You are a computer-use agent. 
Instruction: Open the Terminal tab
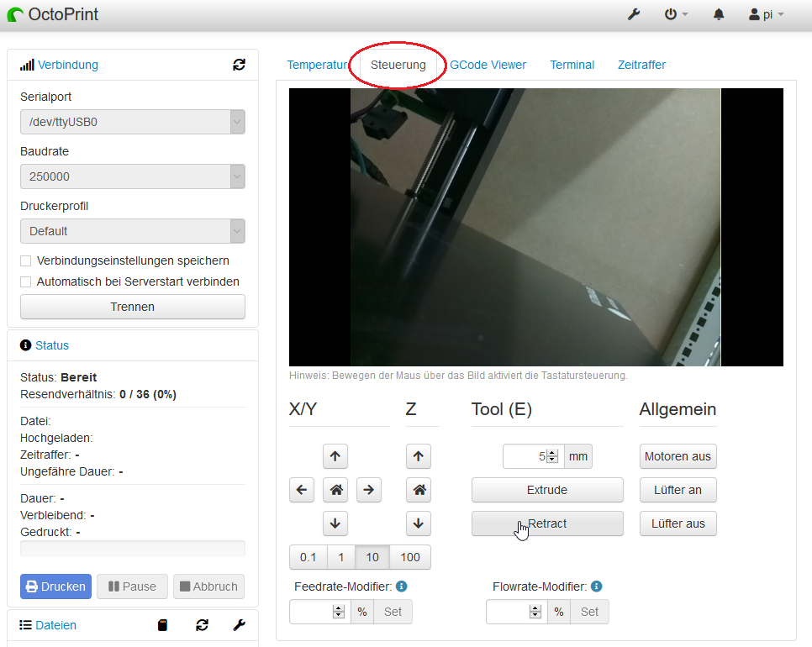click(572, 65)
